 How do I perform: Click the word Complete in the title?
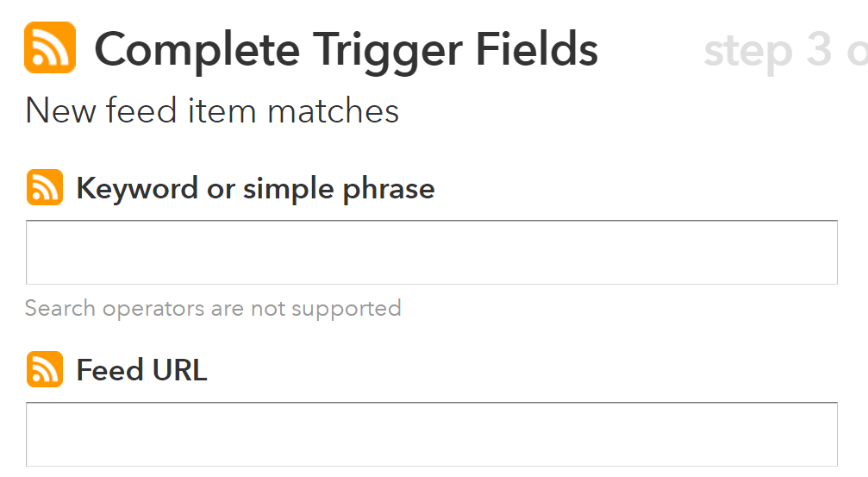coord(197,51)
